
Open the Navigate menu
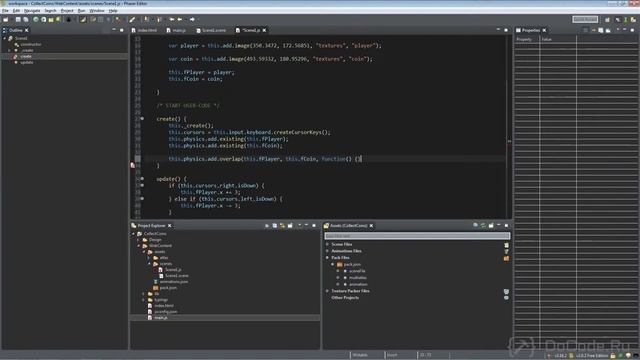coord(32,11)
